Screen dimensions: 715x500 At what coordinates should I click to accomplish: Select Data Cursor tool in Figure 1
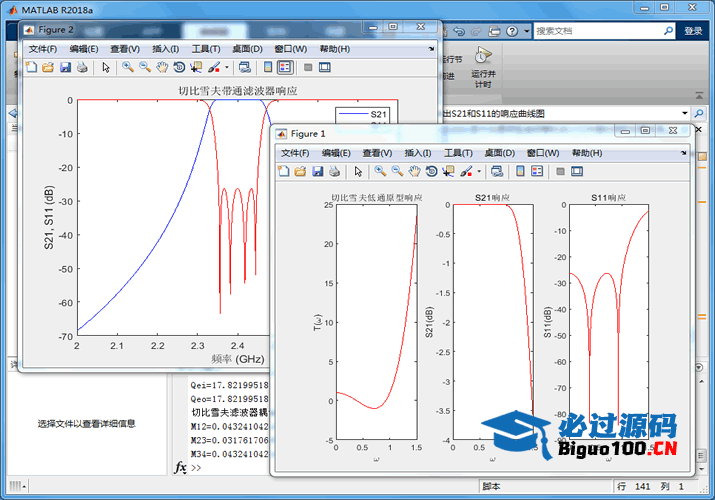click(448, 171)
